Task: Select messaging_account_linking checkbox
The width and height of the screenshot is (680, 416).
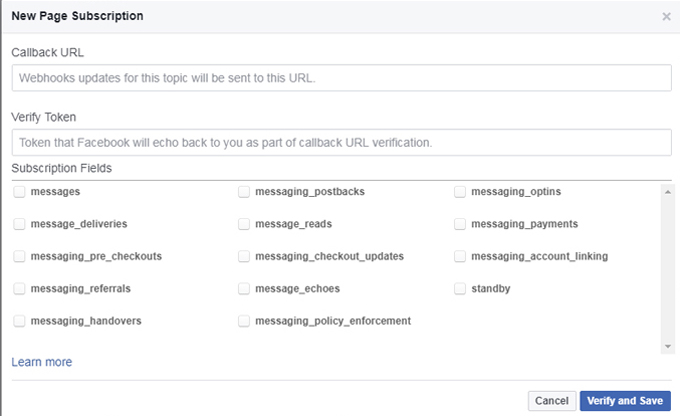Action: [x=460, y=256]
